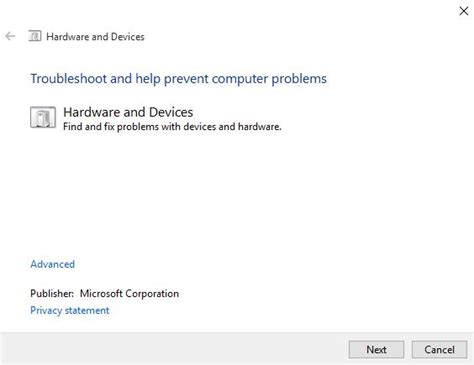Go back using the left arrow icon
This screenshot has height=365, width=474.
[10, 36]
